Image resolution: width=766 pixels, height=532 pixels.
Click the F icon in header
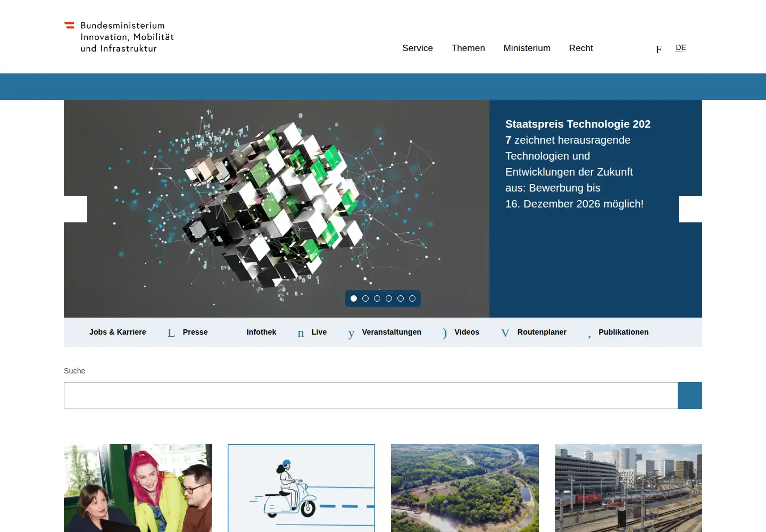coord(659,49)
